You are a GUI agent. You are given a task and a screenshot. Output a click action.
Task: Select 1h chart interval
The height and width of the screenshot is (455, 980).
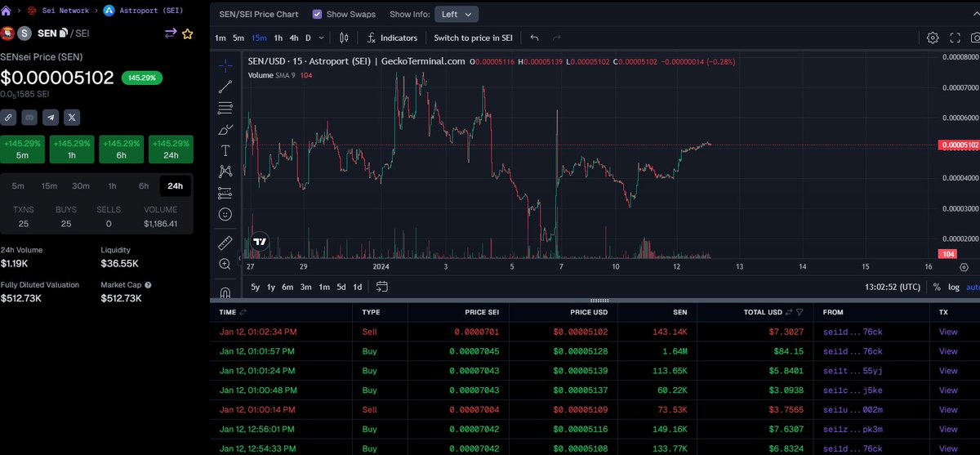(x=278, y=38)
